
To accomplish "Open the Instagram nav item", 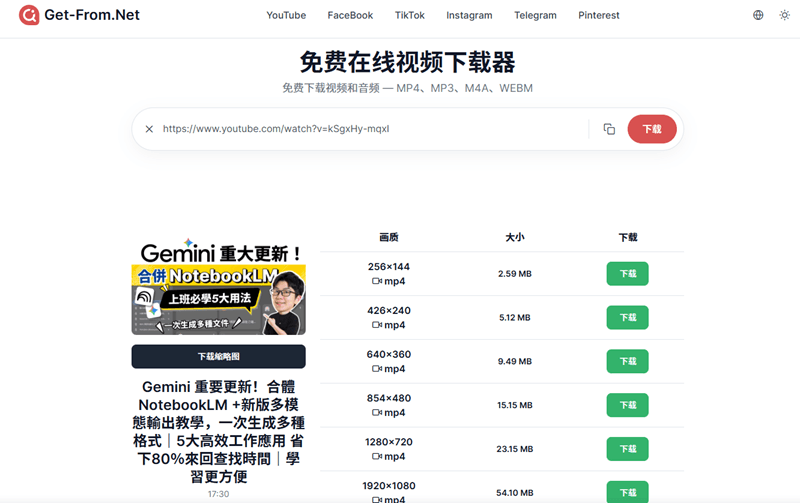I will 469,15.
